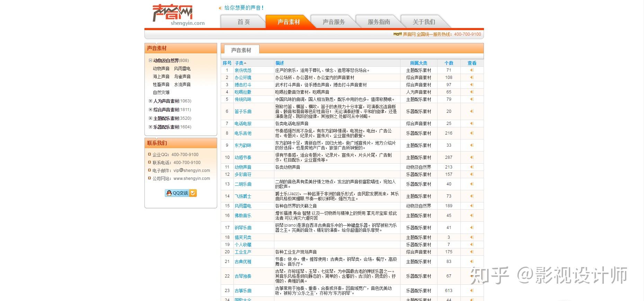Screen dimensions: 644x301
Task: Expand the 人为声音素材 category
Action: (150, 101)
